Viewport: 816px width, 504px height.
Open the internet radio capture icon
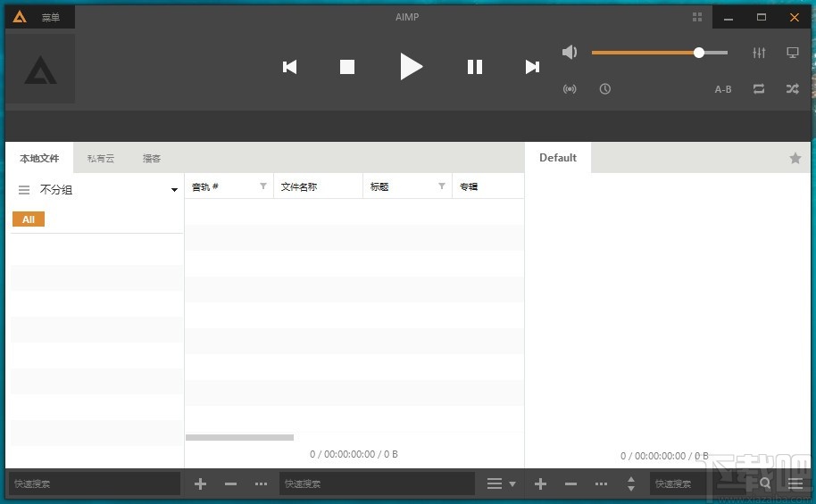[x=570, y=89]
